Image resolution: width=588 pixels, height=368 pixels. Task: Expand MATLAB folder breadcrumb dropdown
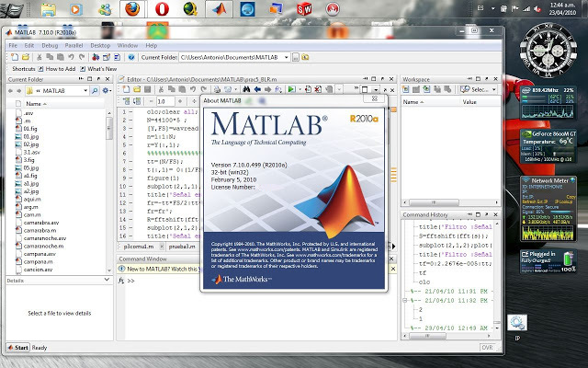[x=85, y=90]
